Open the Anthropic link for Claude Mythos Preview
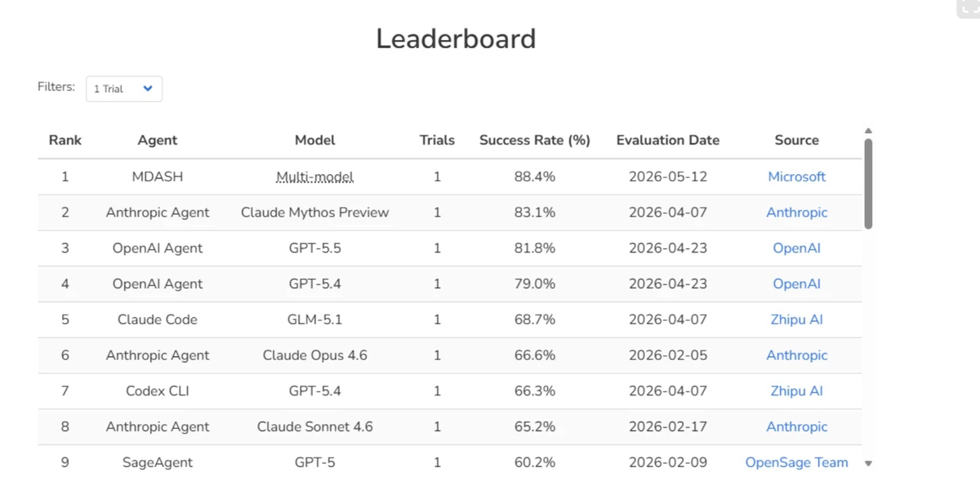 pos(797,212)
